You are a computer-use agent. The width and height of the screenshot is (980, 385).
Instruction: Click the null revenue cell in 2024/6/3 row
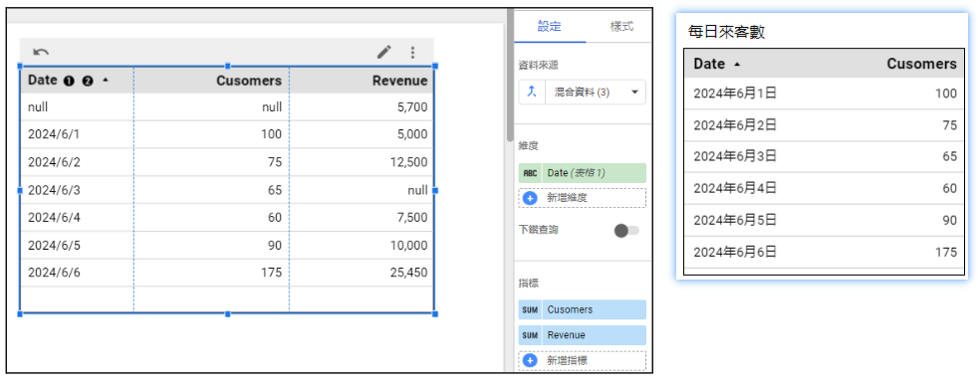tap(418, 190)
